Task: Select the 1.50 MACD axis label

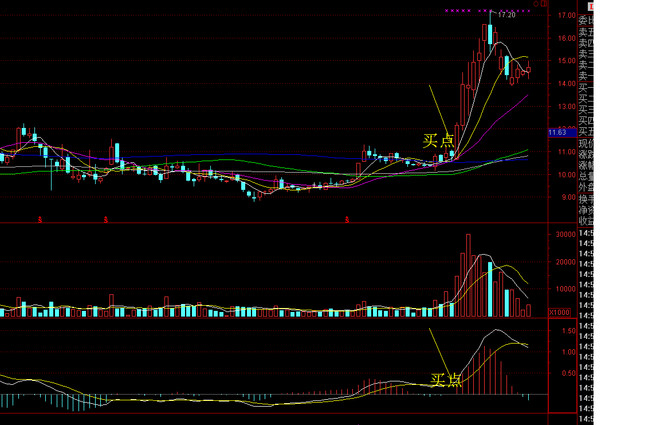Action: tap(569, 331)
